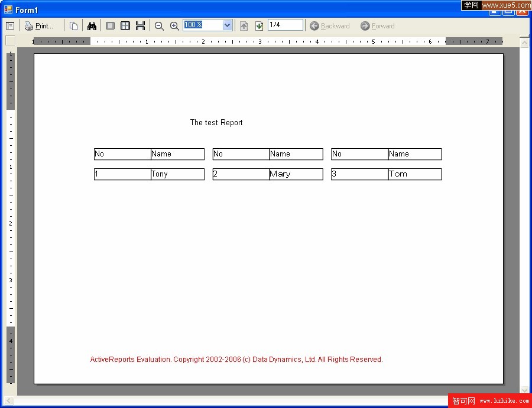Click the cell with number 1 beside Tony

[122, 174]
